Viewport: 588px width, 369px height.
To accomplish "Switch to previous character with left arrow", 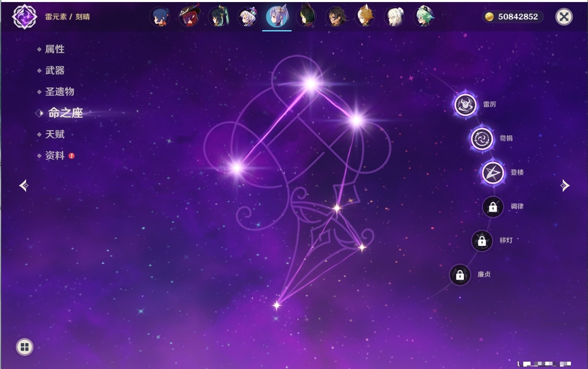I will (24, 186).
